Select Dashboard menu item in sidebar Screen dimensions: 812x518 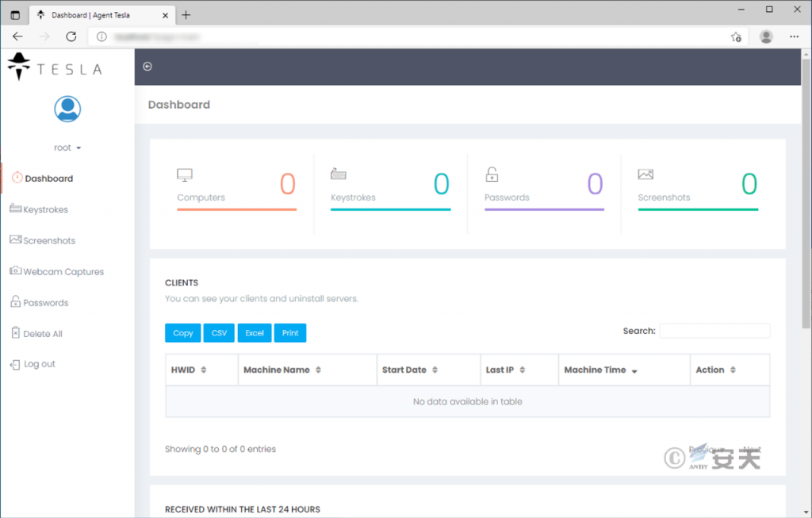(x=48, y=178)
